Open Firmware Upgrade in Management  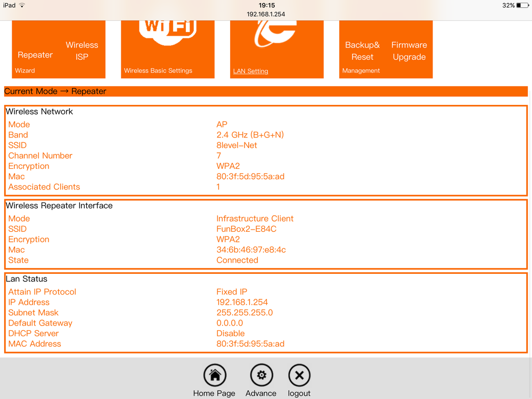tap(409, 51)
